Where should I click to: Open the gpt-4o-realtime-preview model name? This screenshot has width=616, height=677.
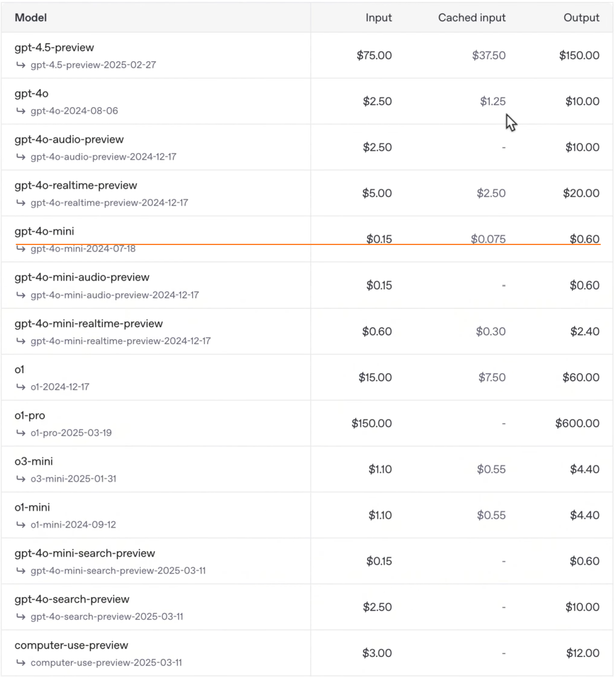(76, 185)
